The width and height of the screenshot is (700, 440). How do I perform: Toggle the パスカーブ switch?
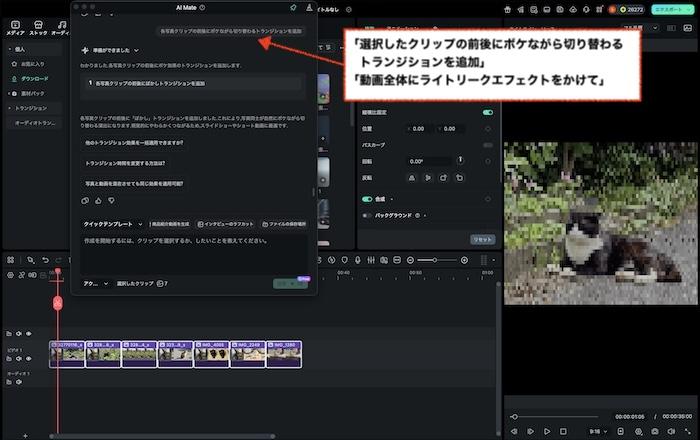(x=488, y=145)
